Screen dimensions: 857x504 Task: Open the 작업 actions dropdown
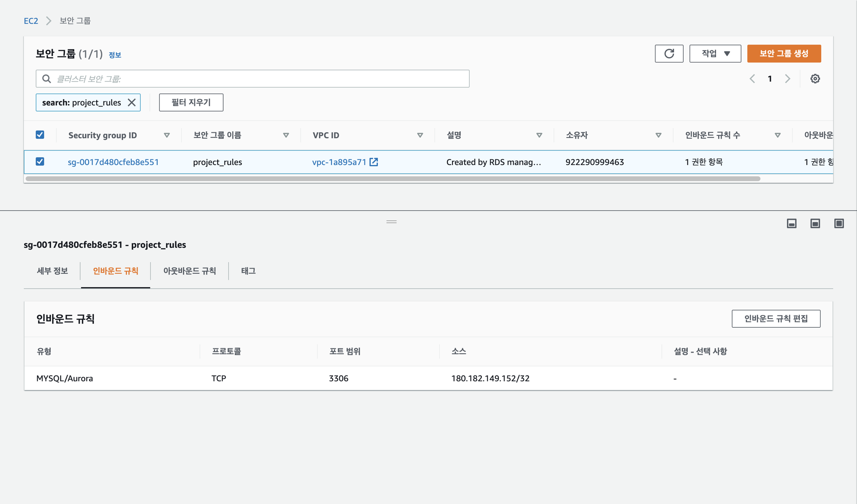pos(715,54)
